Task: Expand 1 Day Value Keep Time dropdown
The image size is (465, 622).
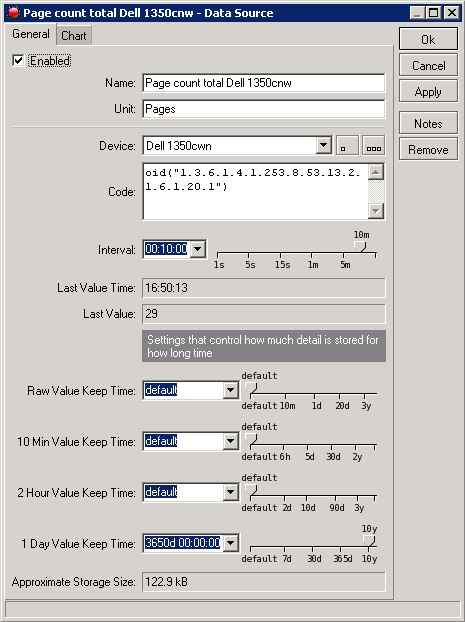Action: (231, 543)
